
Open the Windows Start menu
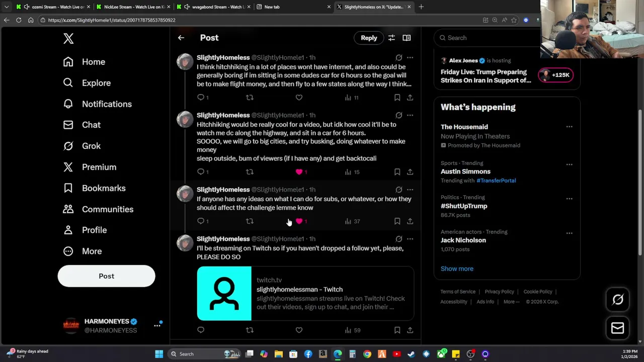click(159, 354)
